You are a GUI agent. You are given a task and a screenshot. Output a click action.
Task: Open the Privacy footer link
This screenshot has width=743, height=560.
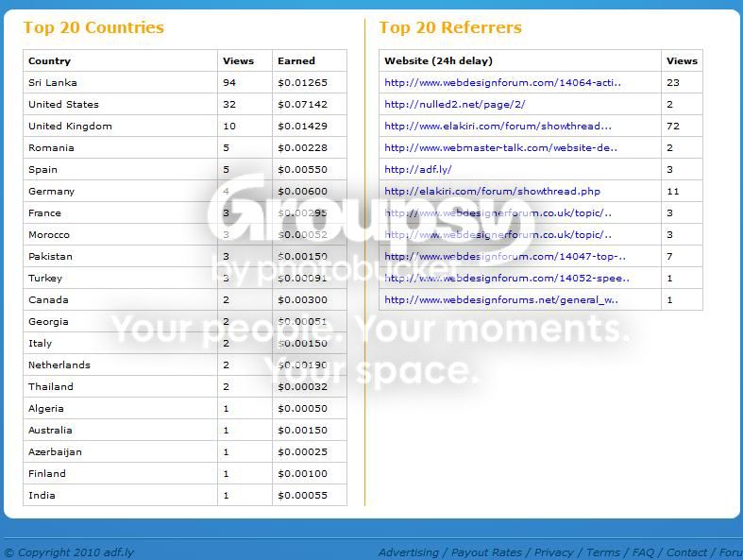[553, 552]
